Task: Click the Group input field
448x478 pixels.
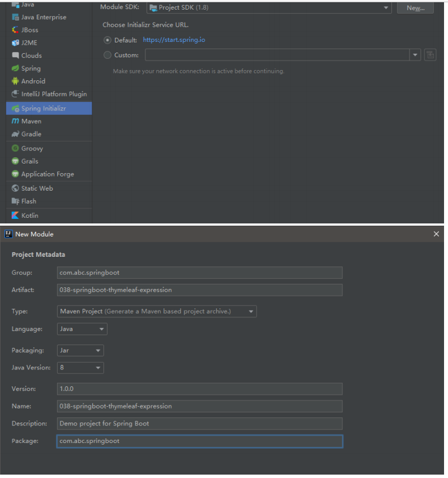Action: [200, 273]
